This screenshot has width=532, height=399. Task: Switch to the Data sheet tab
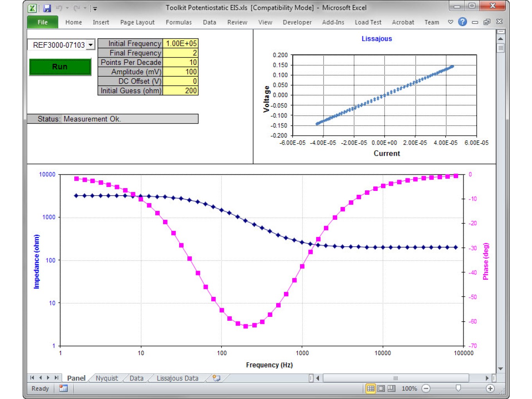pos(137,378)
